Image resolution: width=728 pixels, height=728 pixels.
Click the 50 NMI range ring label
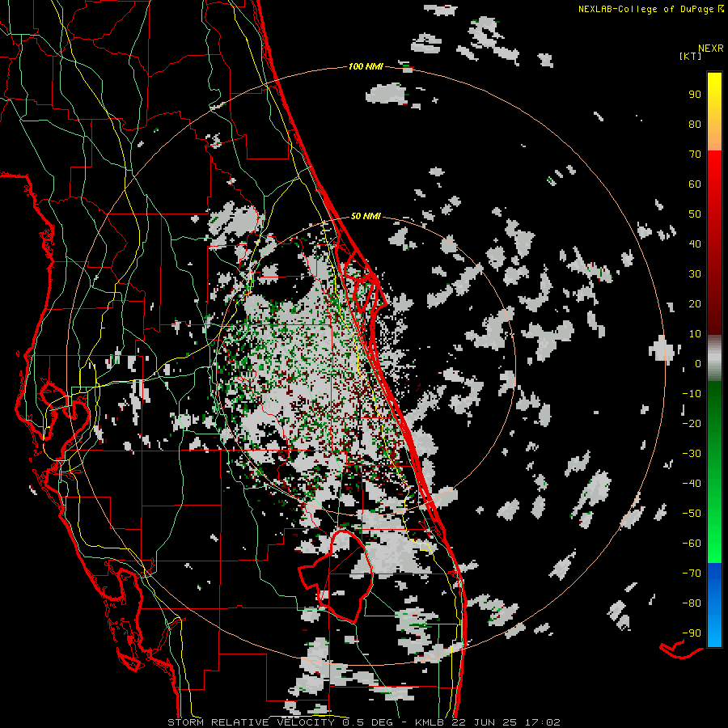(366, 216)
